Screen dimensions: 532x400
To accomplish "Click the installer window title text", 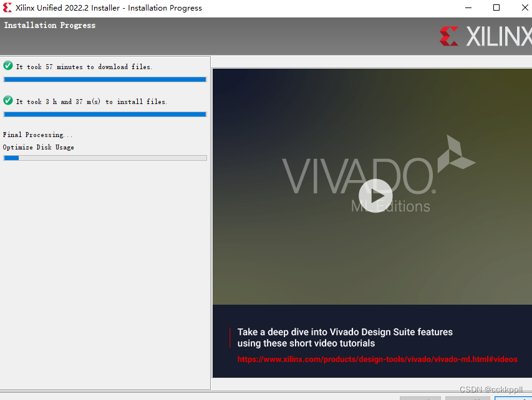I will click(x=109, y=8).
